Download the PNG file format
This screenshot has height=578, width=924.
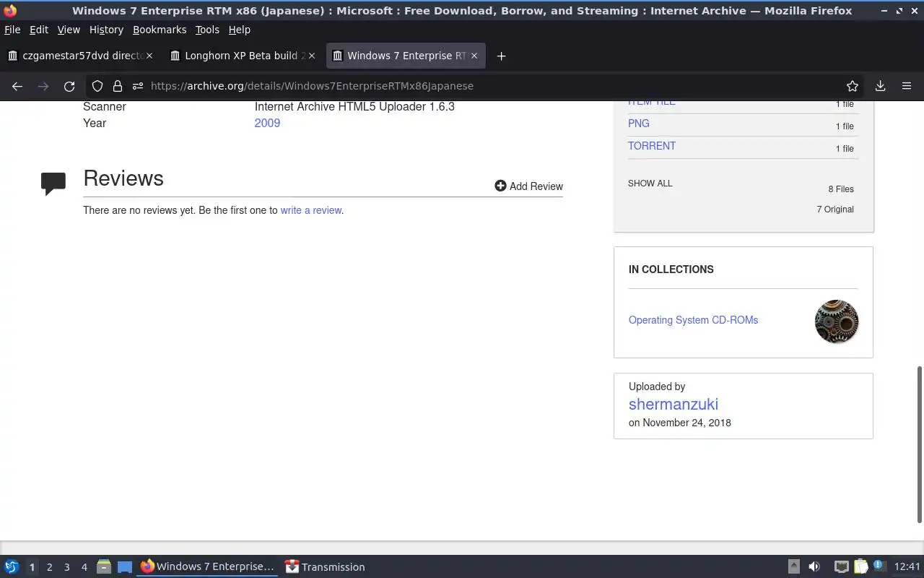(639, 124)
